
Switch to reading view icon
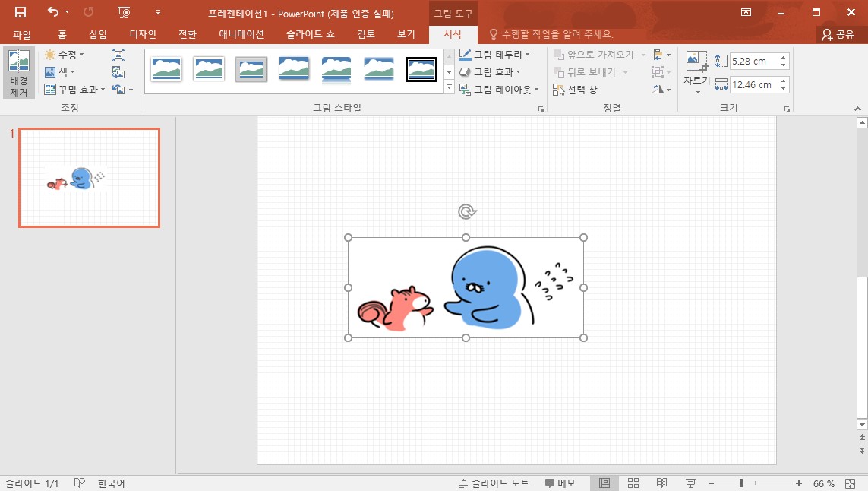click(x=661, y=483)
